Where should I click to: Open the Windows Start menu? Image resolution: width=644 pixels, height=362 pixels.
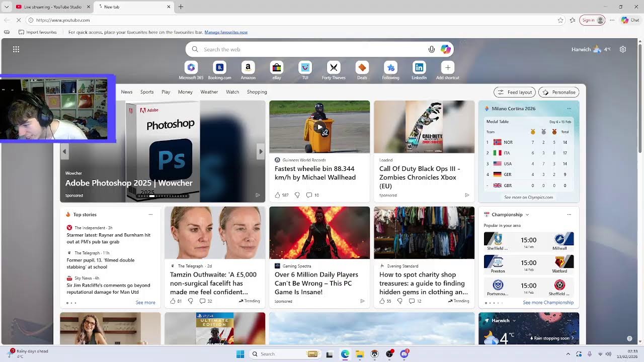(x=240, y=354)
